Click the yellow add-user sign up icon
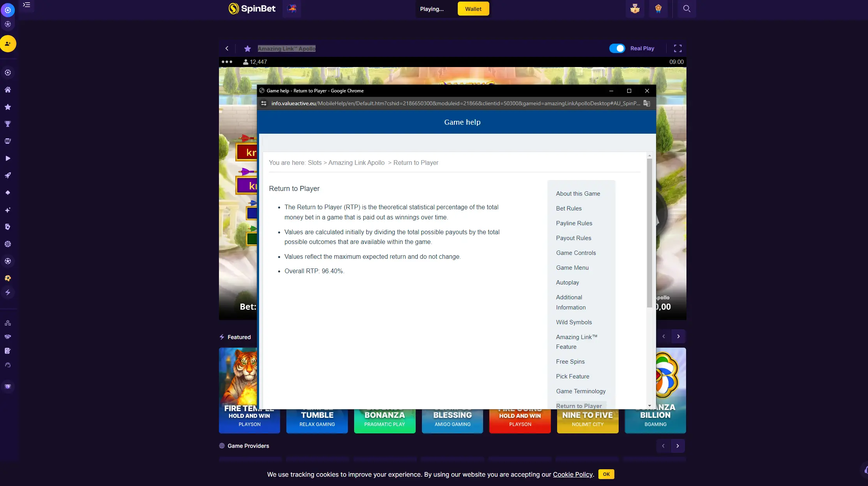This screenshot has height=486, width=868. (x=8, y=44)
